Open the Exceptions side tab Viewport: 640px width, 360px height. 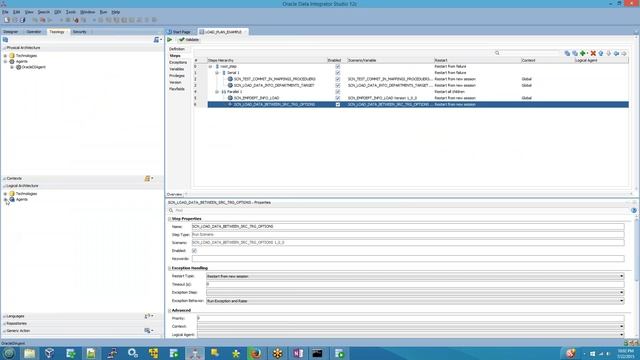[x=178, y=62]
